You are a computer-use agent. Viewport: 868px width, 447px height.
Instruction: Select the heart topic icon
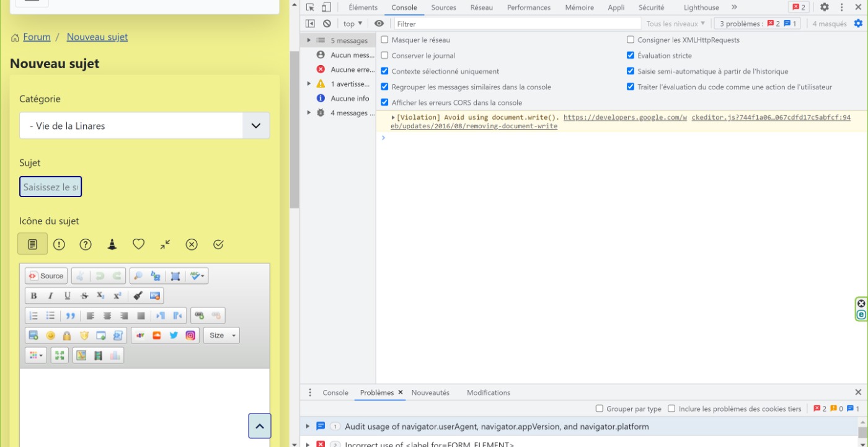pos(139,244)
